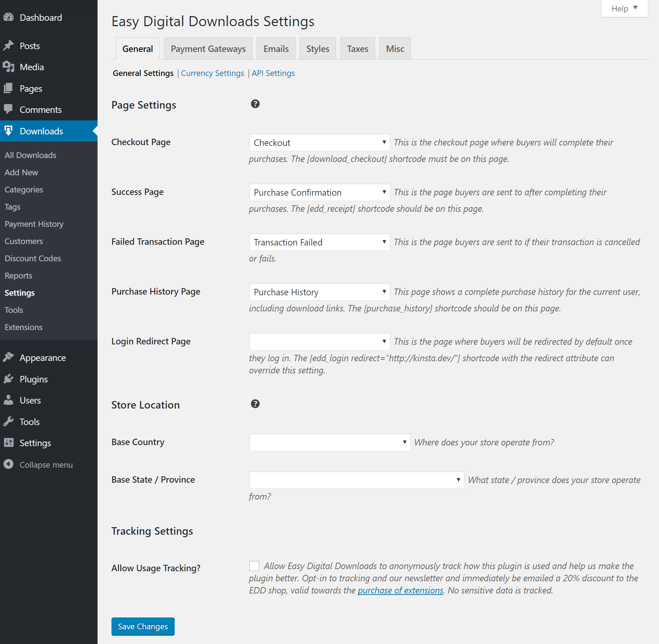Click the Posts pin icon in sidebar
This screenshot has width=659, height=644.
(x=9, y=46)
